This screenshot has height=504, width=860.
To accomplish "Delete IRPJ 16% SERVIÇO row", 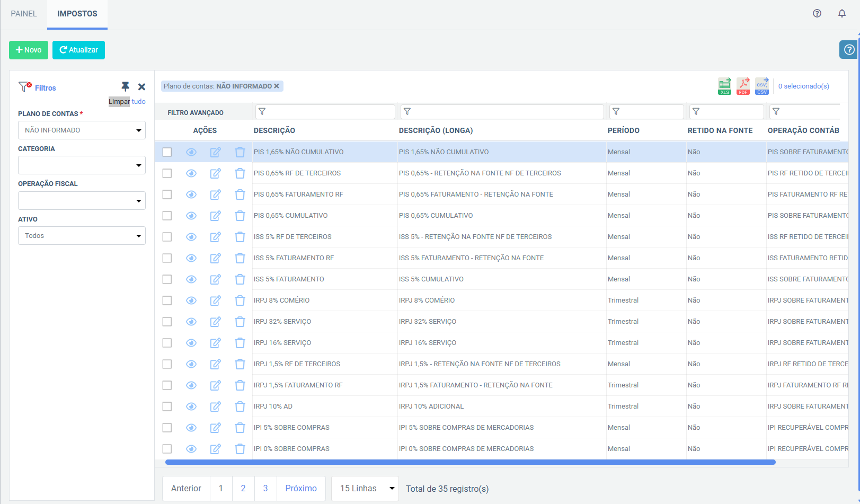I will pyautogui.click(x=240, y=343).
